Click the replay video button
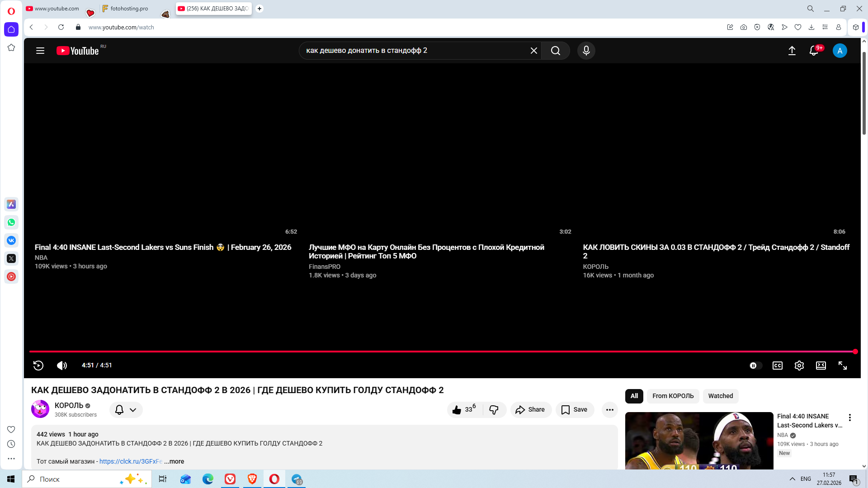868x488 pixels. pos(38,366)
